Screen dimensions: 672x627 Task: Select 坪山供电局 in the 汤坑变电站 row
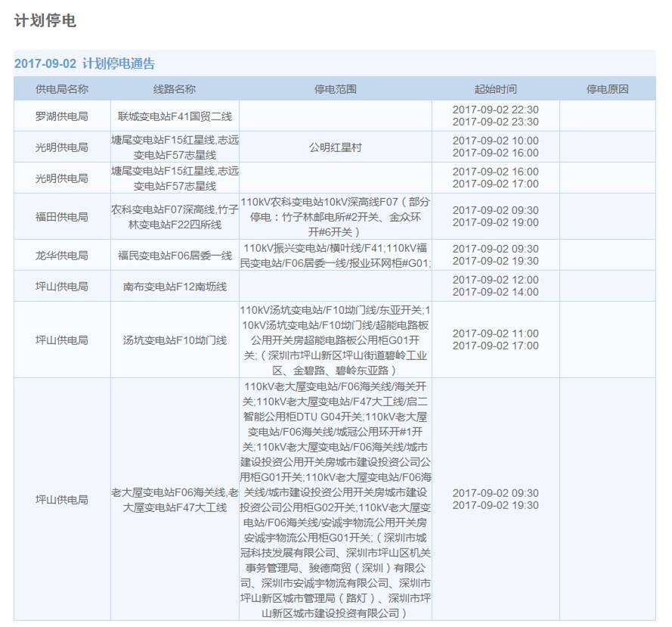(x=62, y=340)
